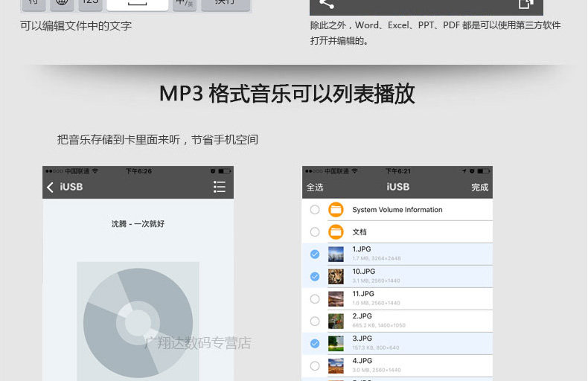Tap 完成 to finish selection
588x381 pixels.
[479, 187]
